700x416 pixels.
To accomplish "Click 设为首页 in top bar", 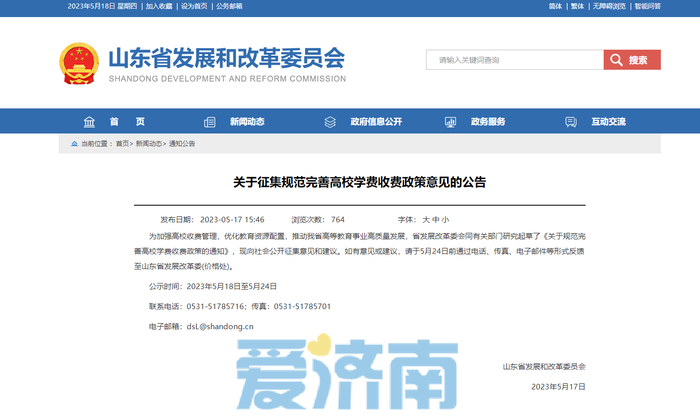I will [194, 6].
